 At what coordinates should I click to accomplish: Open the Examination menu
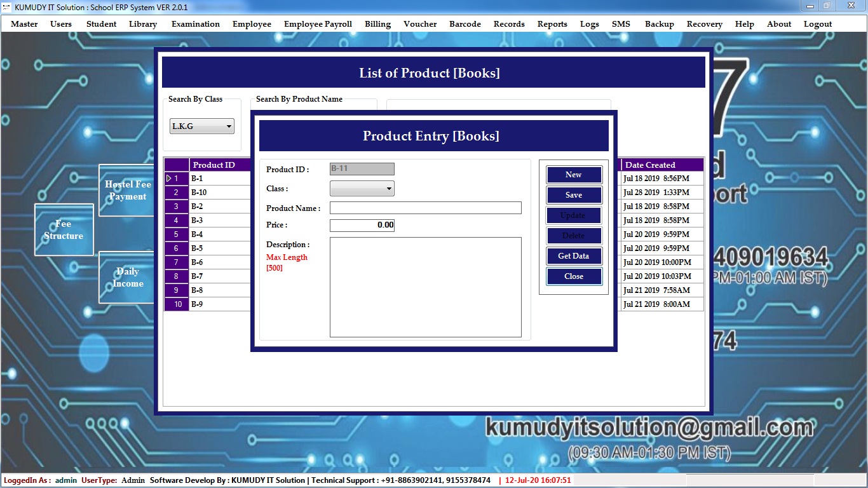click(195, 24)
